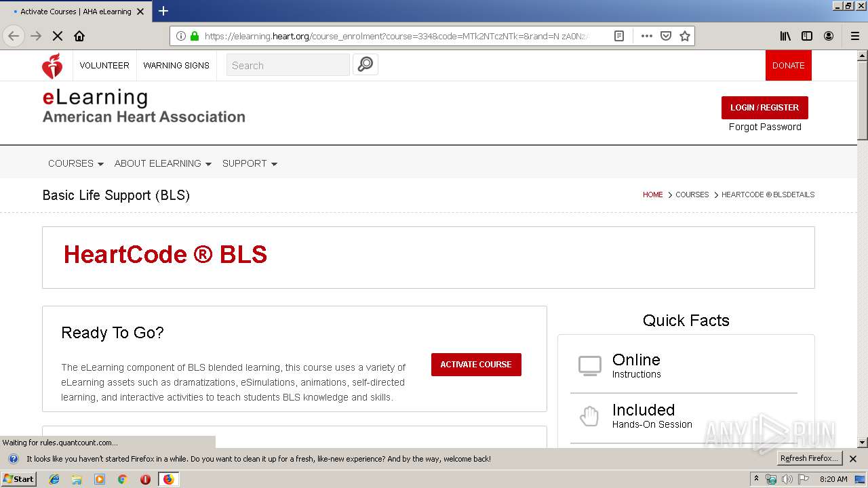This screenshot has width=868, height=488.
Task: Click the Refresh Firefox button
Action: [x=809, y=459]
